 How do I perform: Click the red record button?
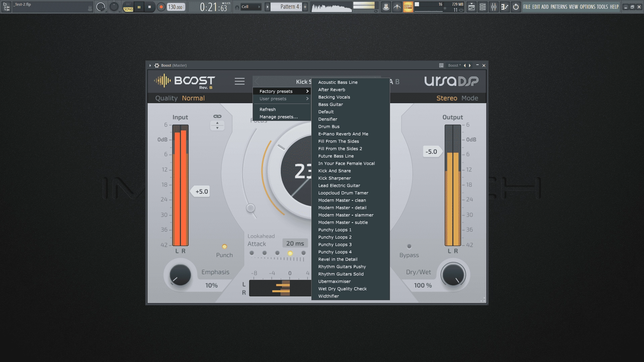161,7
